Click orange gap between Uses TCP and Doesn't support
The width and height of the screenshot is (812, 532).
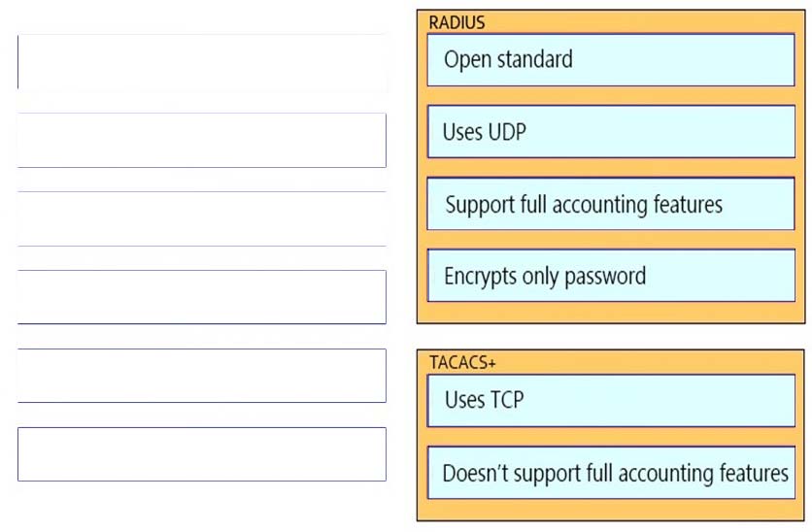pos(611,437)
